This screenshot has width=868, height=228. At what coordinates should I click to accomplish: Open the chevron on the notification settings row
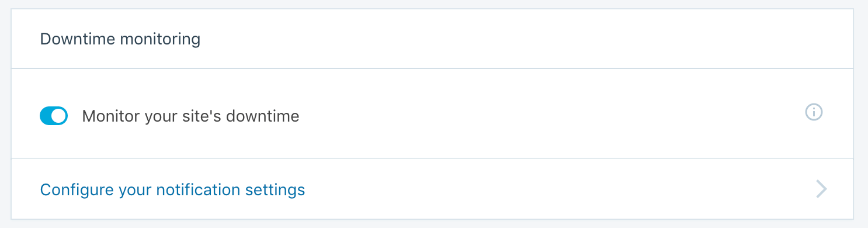click(x=821, y=189)
